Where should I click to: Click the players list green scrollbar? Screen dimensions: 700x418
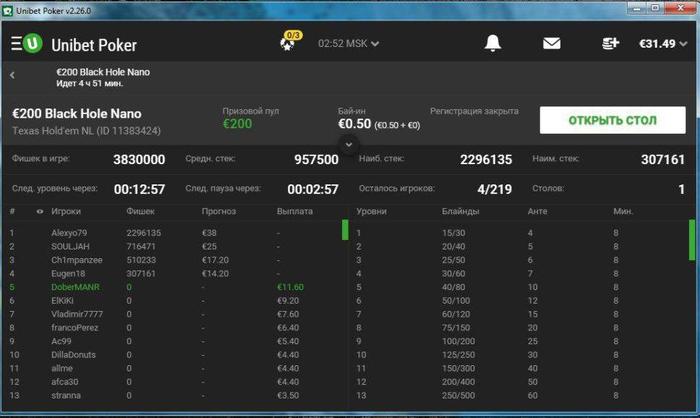pos(345,230)
